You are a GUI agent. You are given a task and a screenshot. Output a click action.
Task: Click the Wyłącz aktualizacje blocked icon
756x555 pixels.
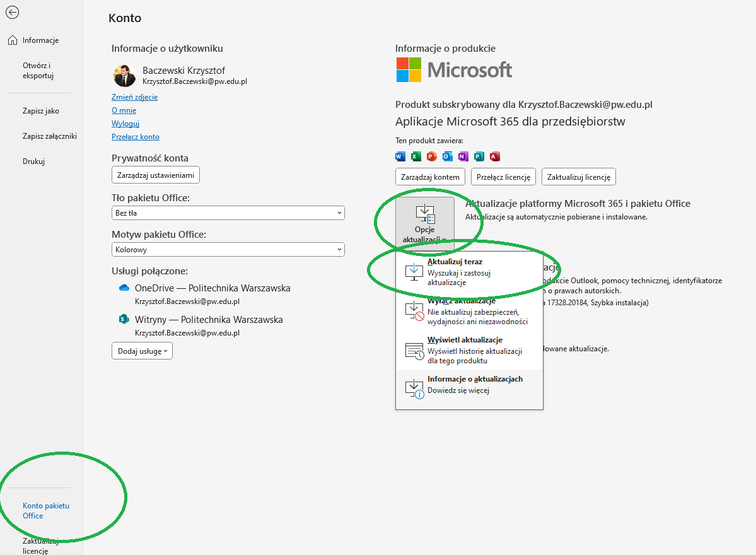point(414,311)
